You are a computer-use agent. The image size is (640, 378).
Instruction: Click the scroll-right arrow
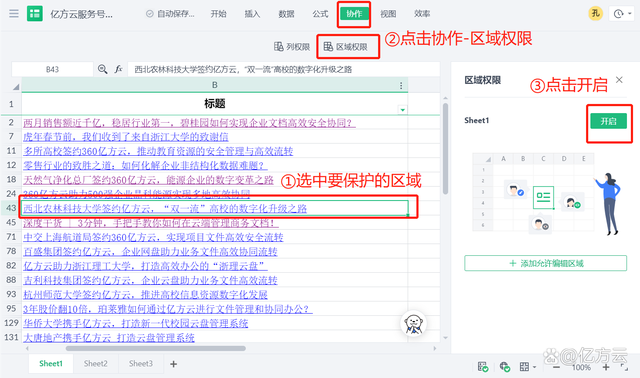435,349
